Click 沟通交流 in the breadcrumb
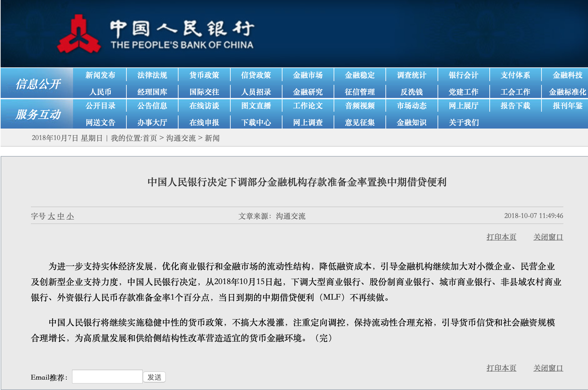Screen dimensions: 588x390 pyautogui.click(x=181, y=138)
